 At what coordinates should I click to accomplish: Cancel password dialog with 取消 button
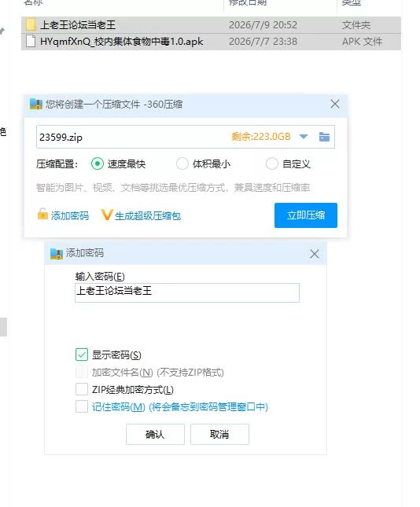point(219,434)
